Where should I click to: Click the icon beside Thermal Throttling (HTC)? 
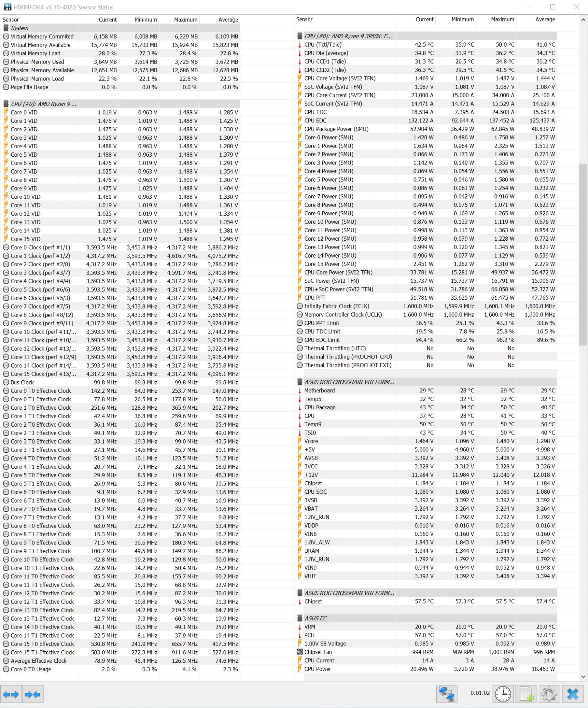click(x=300, y=348)
